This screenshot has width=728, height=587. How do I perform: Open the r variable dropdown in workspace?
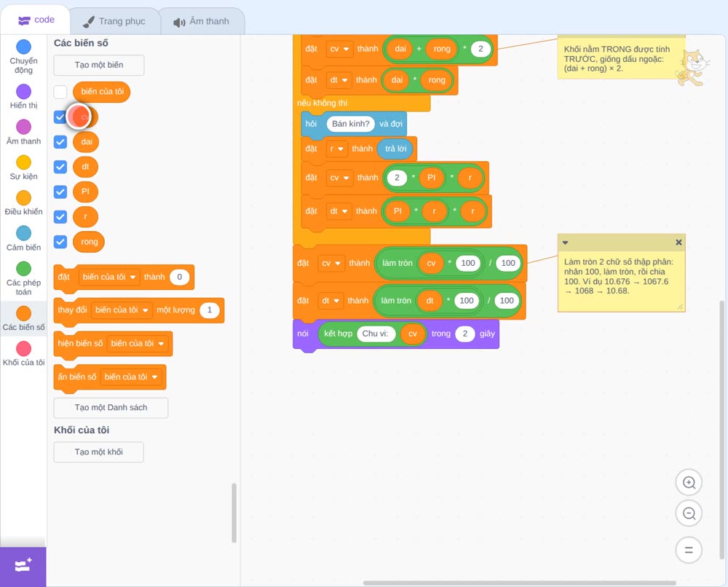pyautogui.click(x=336, y=149)
